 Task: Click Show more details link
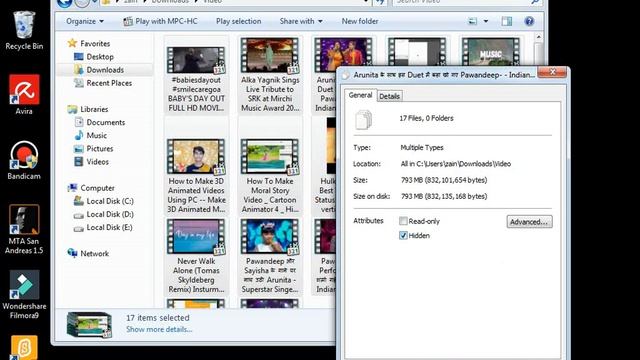pyautogui.click(x=159, y=329)
